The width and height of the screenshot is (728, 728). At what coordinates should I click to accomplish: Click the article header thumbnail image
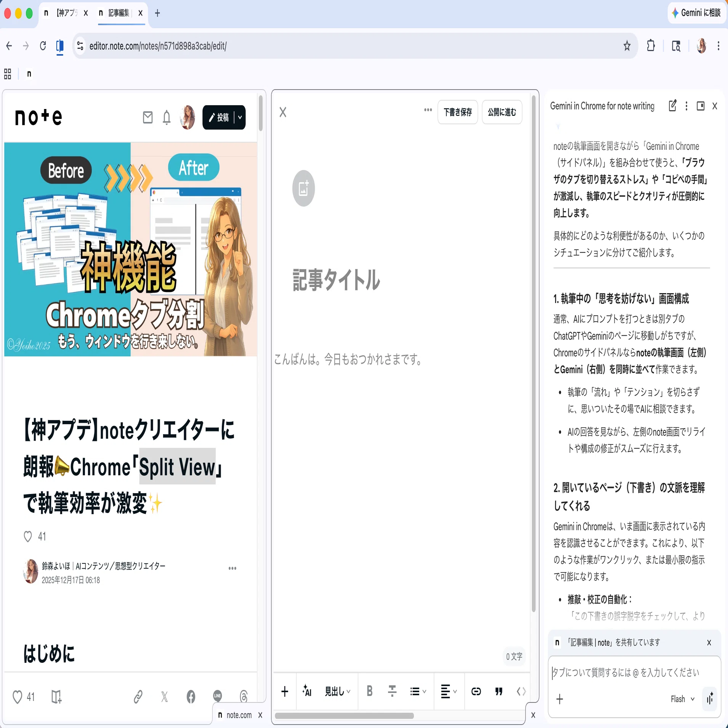[x=131, y=249]
